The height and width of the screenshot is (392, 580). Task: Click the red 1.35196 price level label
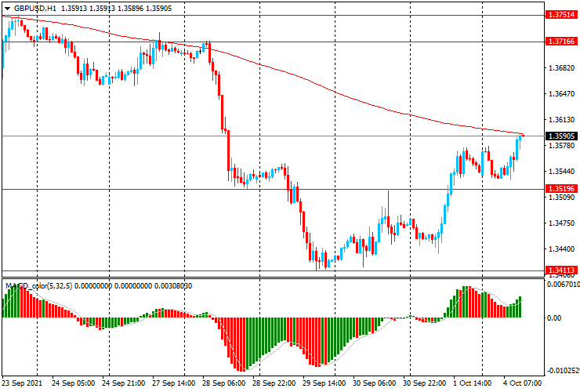tap(561, 189)
